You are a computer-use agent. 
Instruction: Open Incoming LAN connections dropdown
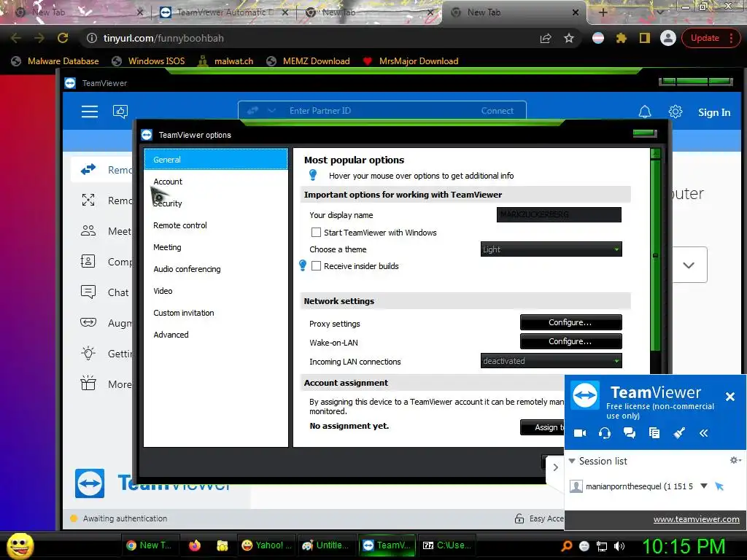tap(551, 361)
